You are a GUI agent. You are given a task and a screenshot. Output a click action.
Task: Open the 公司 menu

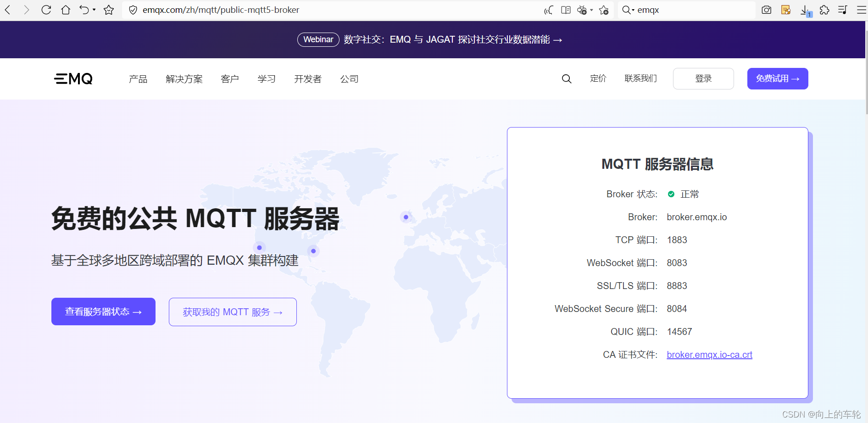pyautogui.click(x=349, y=79)
